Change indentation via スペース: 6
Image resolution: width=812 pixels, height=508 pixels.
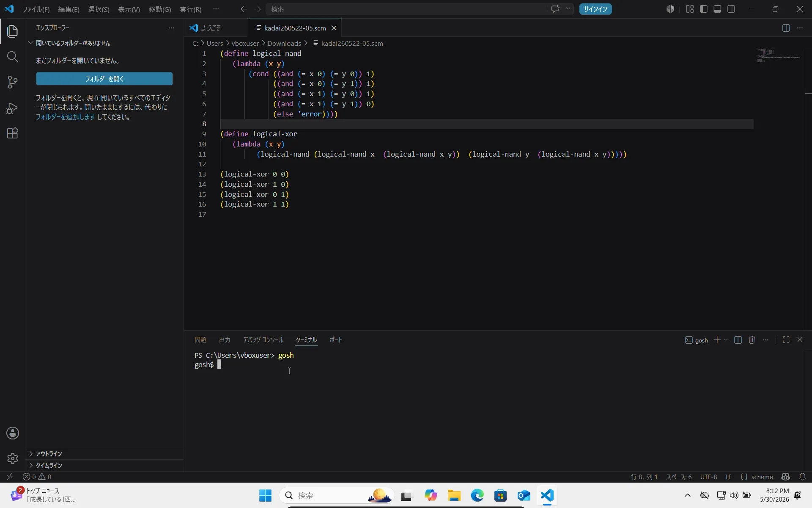679,477
